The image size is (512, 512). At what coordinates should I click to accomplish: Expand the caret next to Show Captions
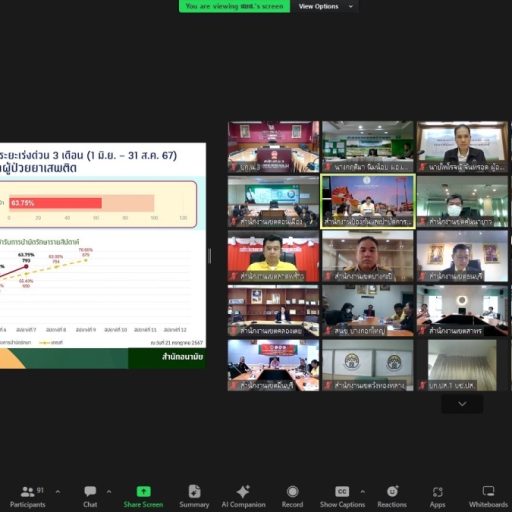[x=363, y=492]
